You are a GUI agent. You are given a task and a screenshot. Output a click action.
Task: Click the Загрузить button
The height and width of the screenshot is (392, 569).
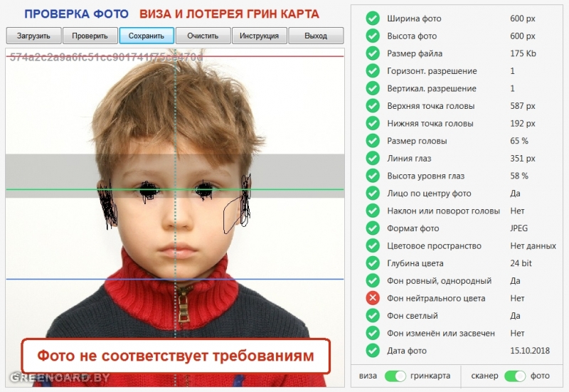pos(33,36)
